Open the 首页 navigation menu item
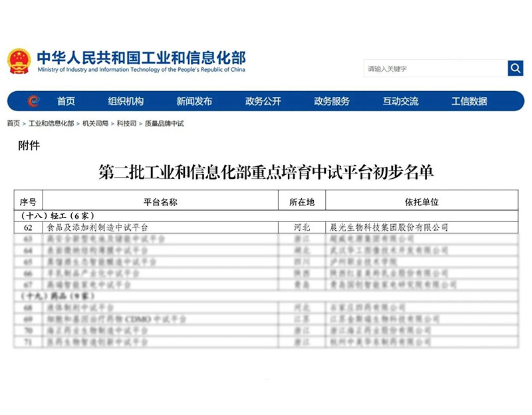The image size is (532, 415). click(66, 101)
